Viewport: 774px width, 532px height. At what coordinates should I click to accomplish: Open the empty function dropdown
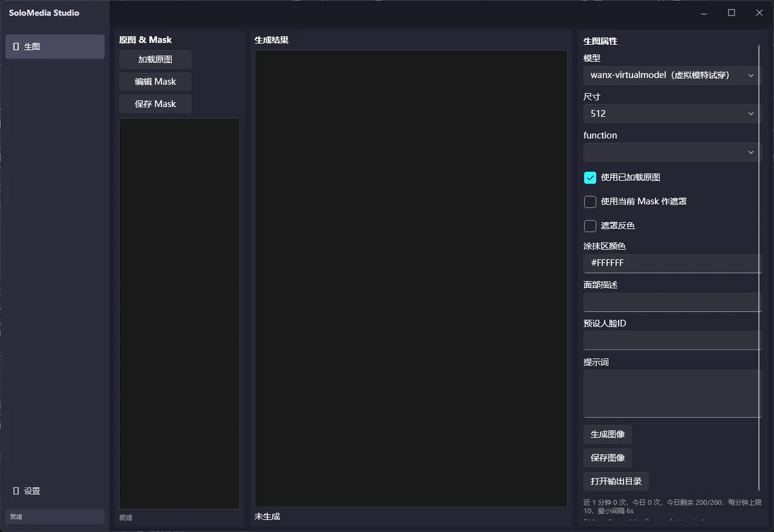672,152
